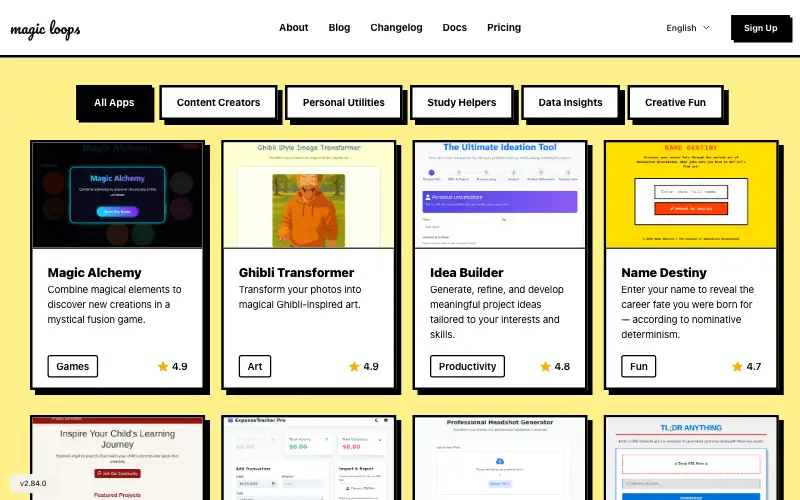Click the Art category tag
This screenshot has width=800, height=500.
(x=255, y=366)
